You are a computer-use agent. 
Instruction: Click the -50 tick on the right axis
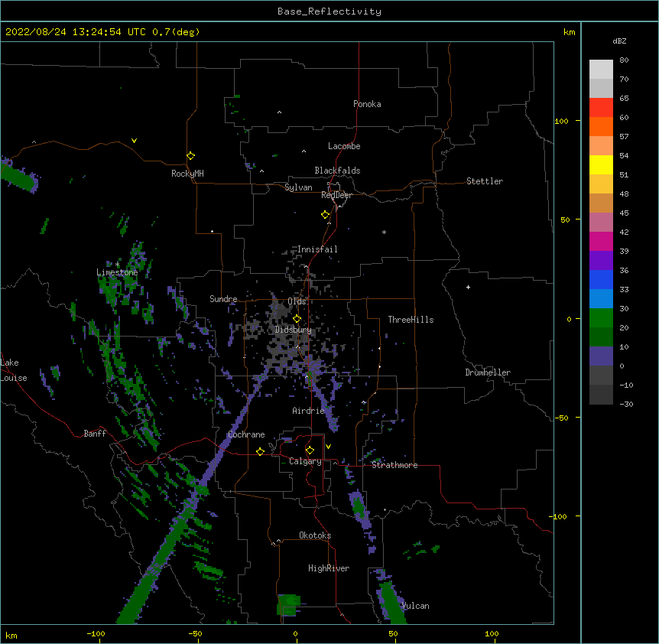[x=561, y=418]
